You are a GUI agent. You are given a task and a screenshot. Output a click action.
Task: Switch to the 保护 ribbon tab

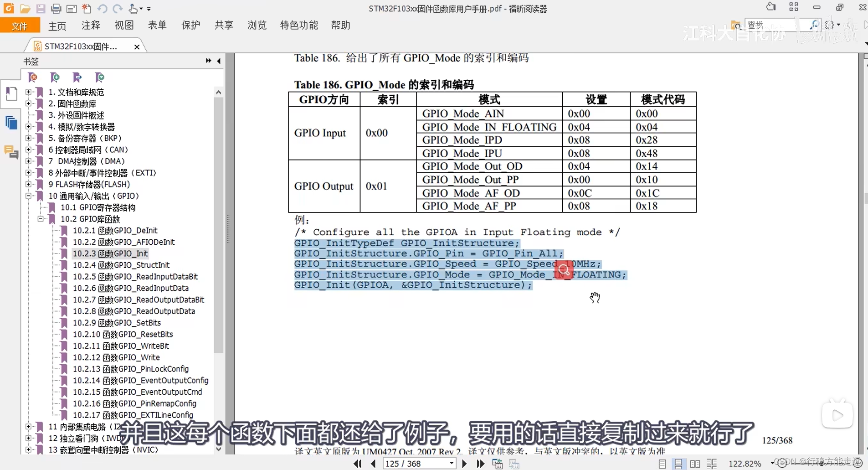(190, 25)
